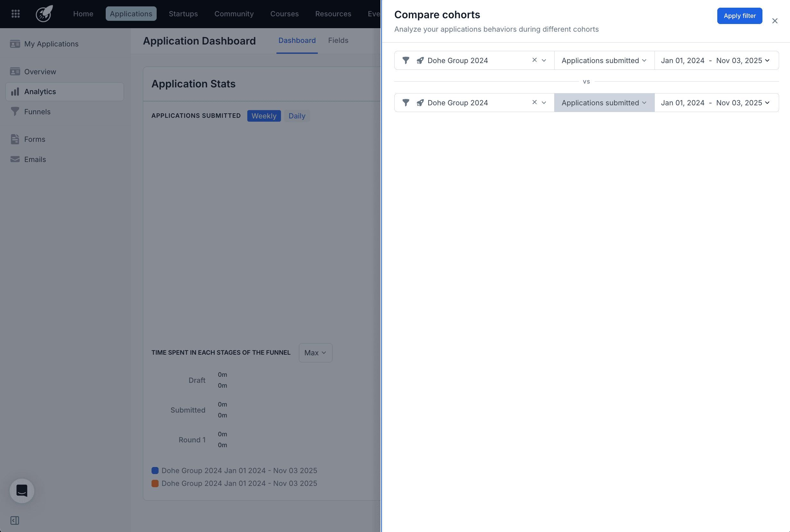Clear the second cohort's Dohe Group 2024 selection
Screen dimensions: 790x532
click(x=534, y=102)
